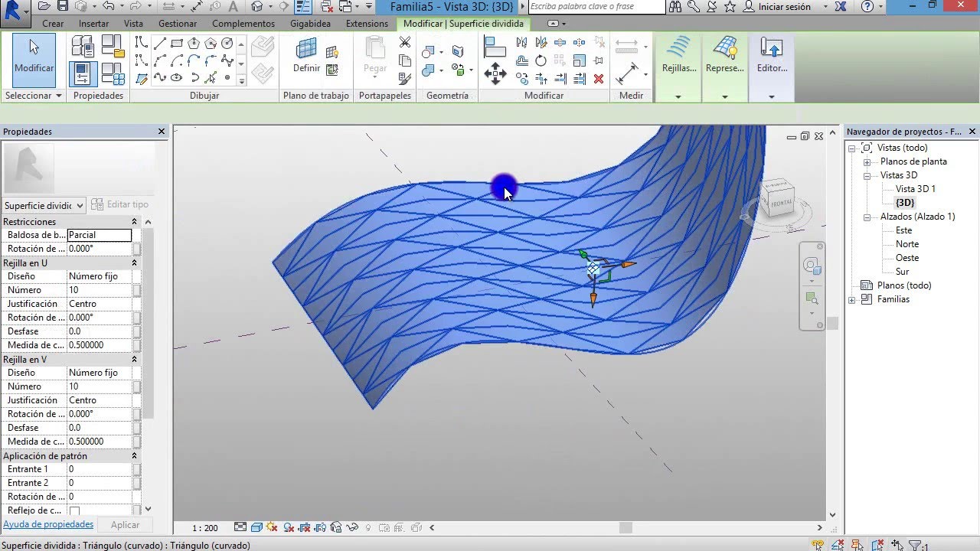Viewport: 980px width, 551px height.
Task: Collapse the Vistas (todo) tree node
Action: pos(852,148)
